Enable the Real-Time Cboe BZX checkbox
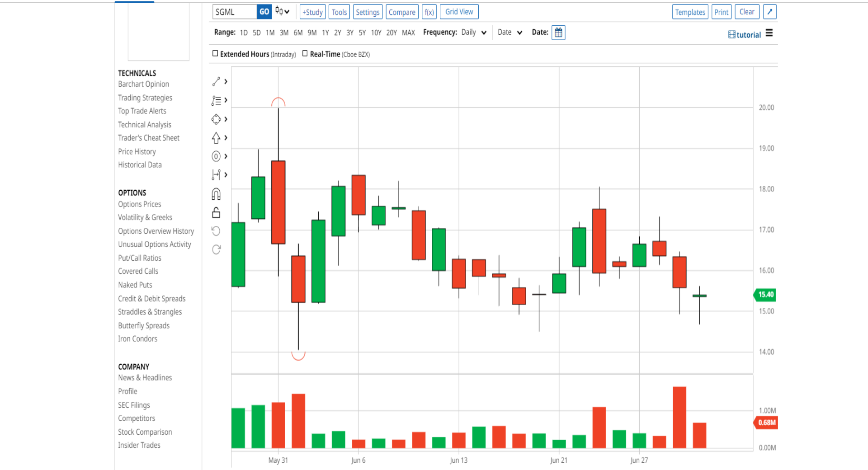Screen dimensions: 868x470 click(305, 54)
